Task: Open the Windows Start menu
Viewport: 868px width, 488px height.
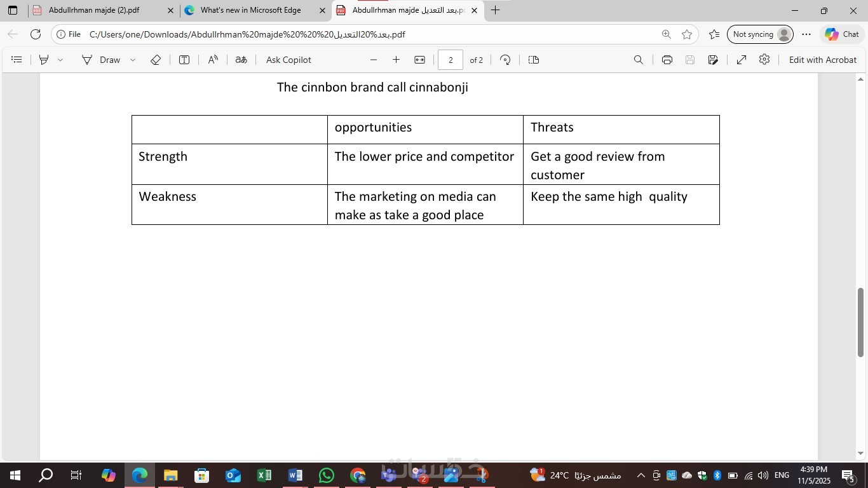Action: point(15,475)
